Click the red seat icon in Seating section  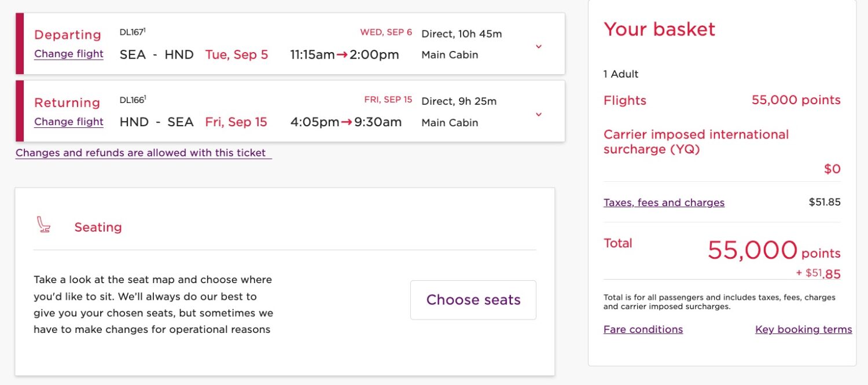pyautogui.click(x=45, y=226)
